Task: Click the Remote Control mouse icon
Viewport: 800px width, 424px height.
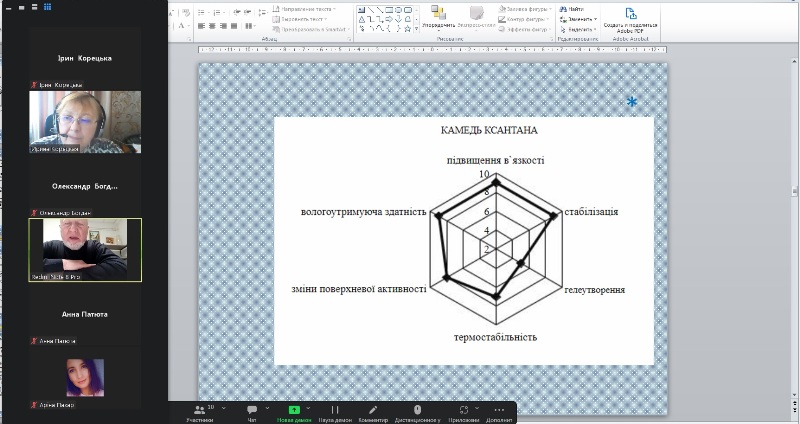Action: pos(418,411)
